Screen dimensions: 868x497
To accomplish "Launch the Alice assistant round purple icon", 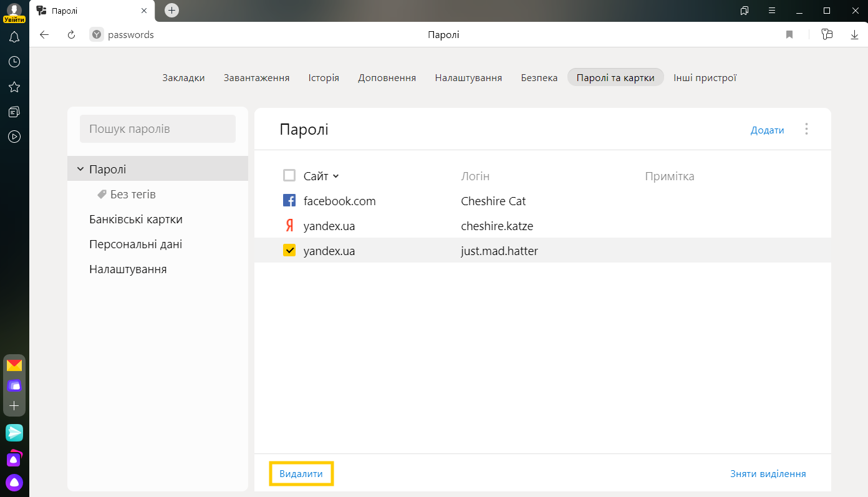I will tap(14, 482).
